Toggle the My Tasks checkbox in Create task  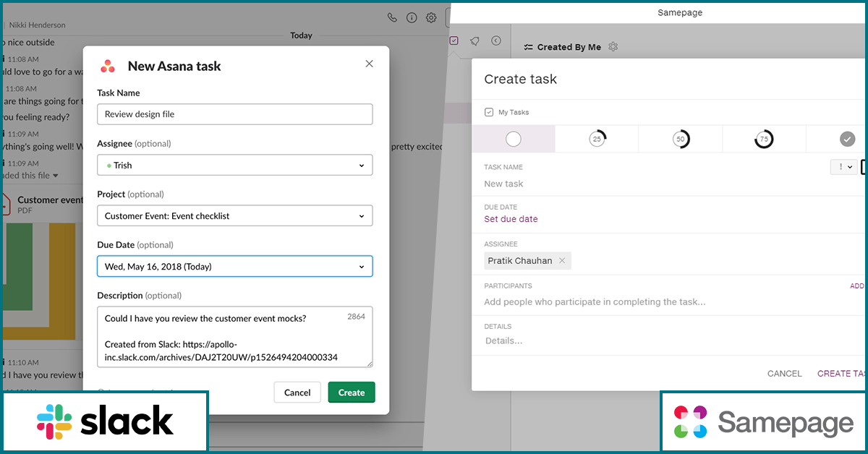(489, 112)
